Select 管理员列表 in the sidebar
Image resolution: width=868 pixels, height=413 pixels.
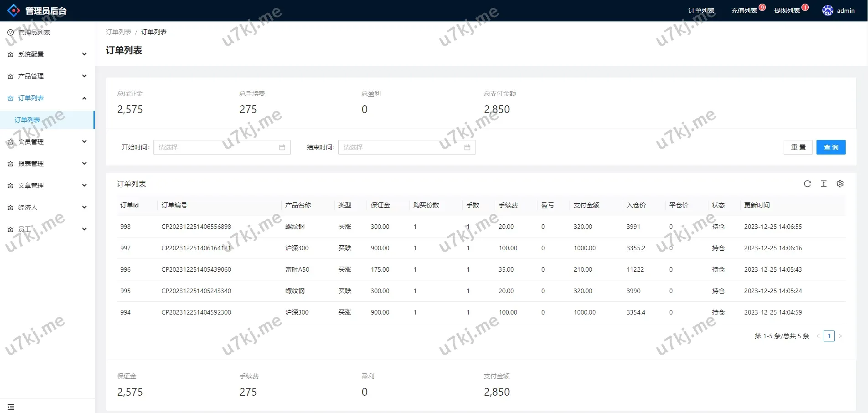[34, 32]
